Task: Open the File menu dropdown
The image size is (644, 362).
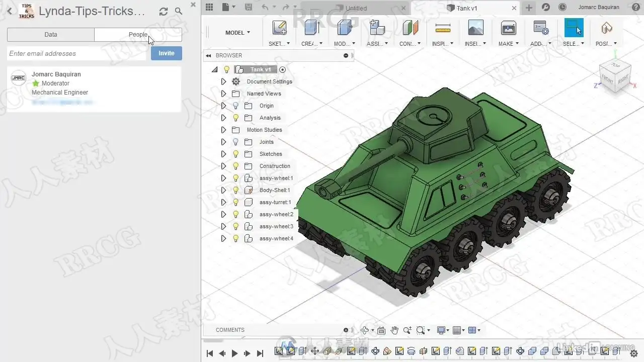Action: pyautogui.click(x=228, y=7)
